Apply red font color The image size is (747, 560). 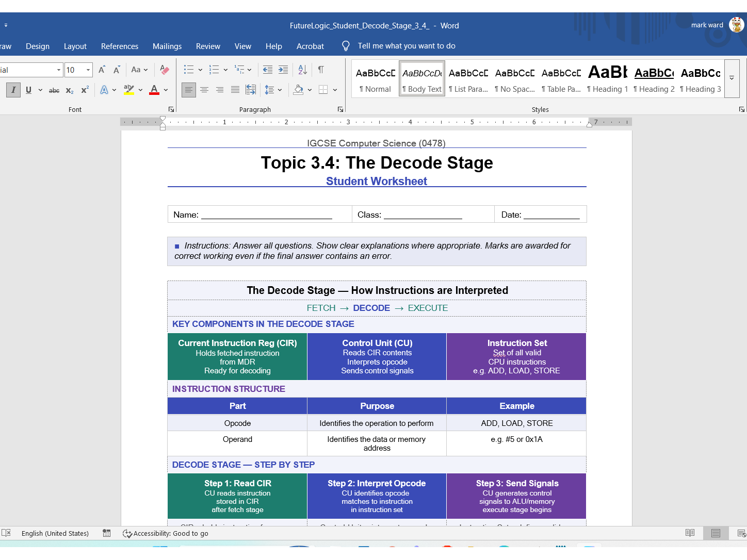(154, 90)
